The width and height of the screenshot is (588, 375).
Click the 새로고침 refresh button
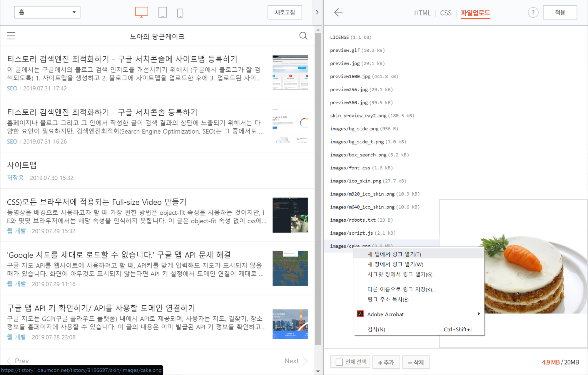tap(285, 12)
